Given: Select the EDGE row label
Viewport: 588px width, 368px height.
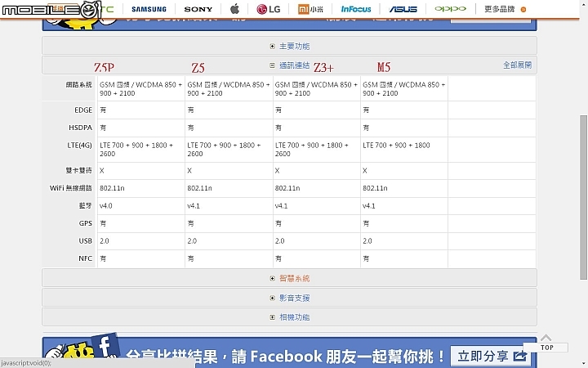Looking at the screenshot, I should click(83, 110).
